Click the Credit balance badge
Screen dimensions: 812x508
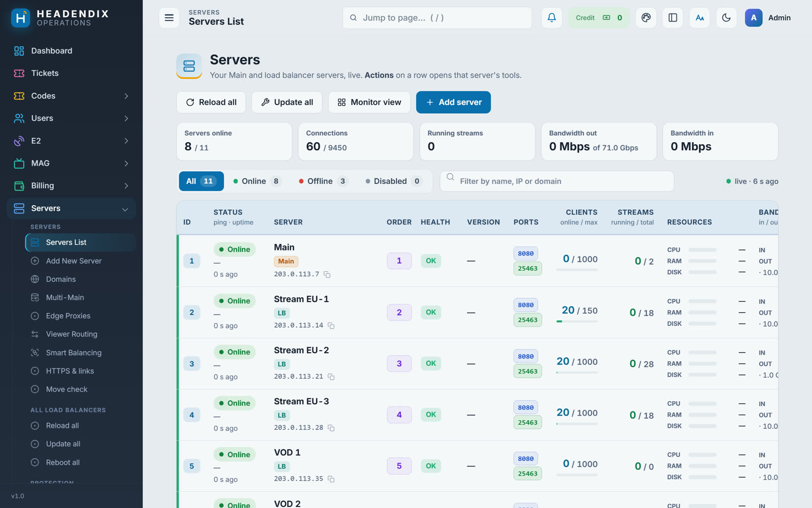[x=599, y=18]
